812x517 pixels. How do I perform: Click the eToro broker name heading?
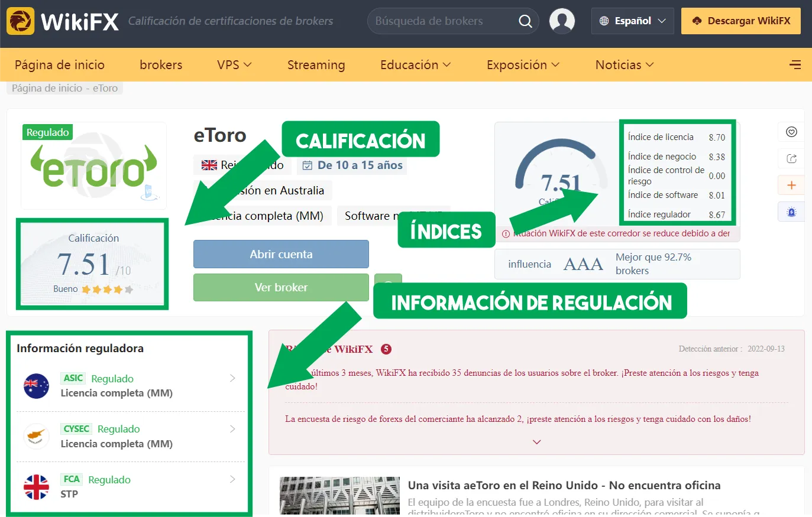coord(220,135)
